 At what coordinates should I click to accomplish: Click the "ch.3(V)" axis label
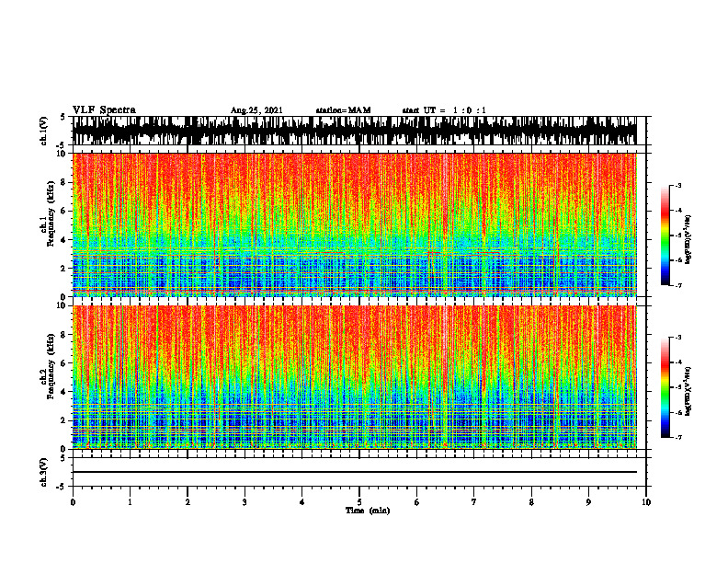pos(44,473)
